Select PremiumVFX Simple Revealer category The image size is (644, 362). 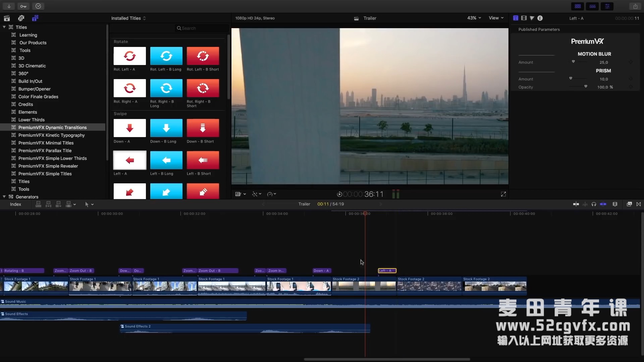click(48, 166)
